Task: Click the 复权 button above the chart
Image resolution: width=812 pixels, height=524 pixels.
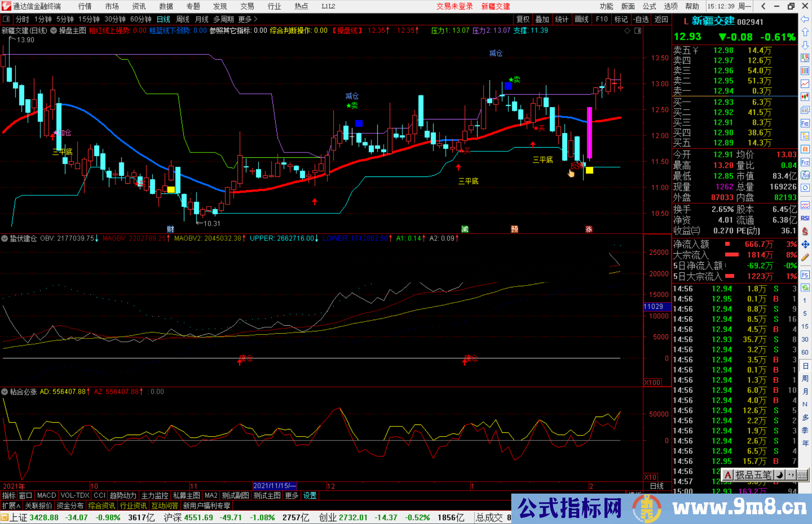Action: click(x=523, y=19)
